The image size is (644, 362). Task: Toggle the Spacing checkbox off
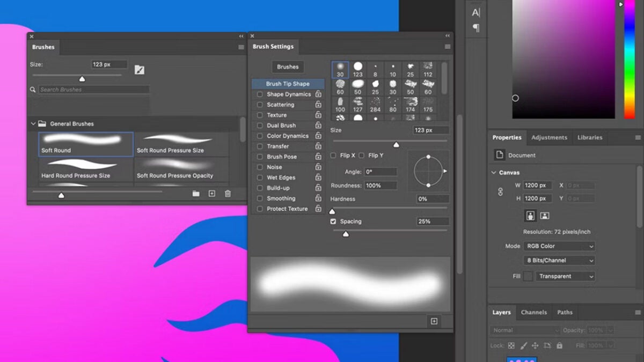click(333, 221)
